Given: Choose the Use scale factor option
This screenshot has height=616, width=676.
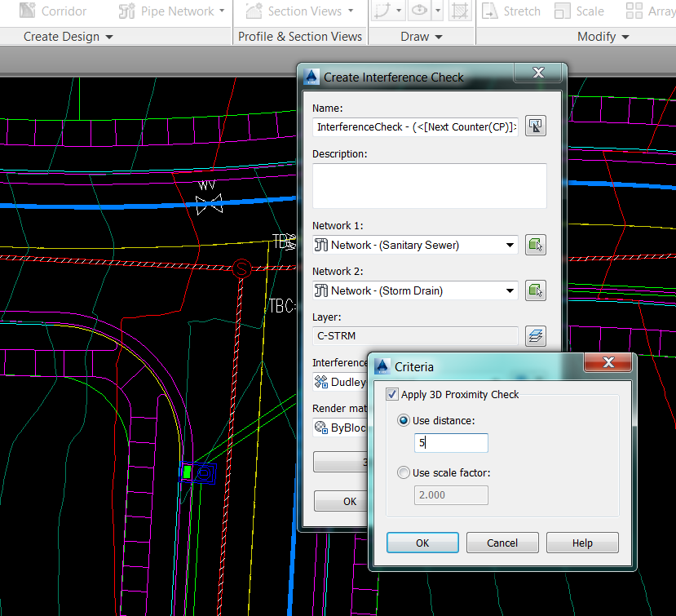Looking at the screenshot, I should tap(403, 472).
